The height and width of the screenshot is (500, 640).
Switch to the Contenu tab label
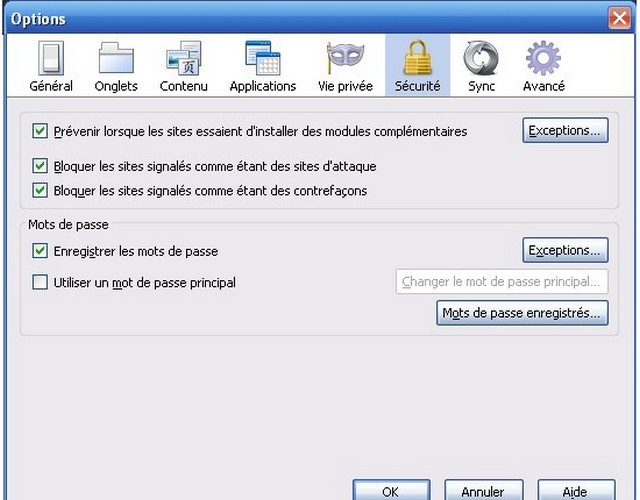click(x=184, y=86)
